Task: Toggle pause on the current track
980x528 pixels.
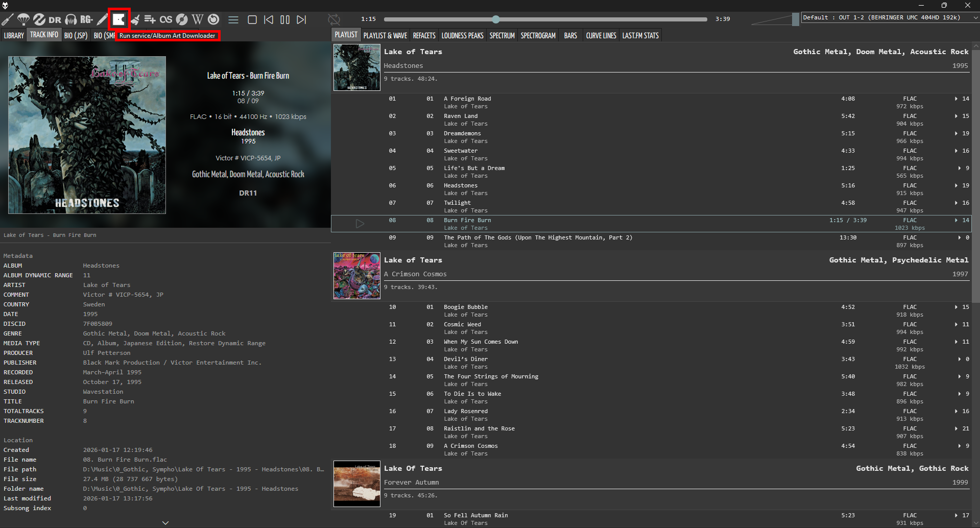Action: (285, 19)
